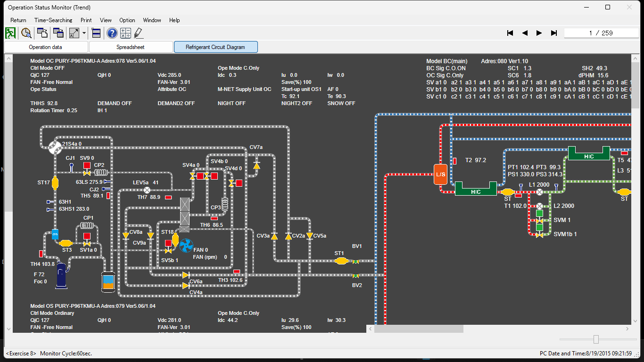Open the time search clock-magnifier tool
The height and width of the screenshot is (362, 644).
tap(26, 33)
